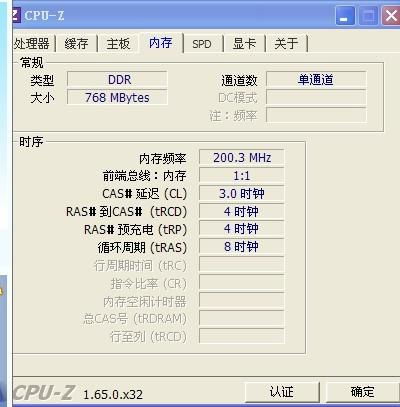Close the CPU-Z window
The height and width of the screenshot is (407, 400).
(391, 16)
